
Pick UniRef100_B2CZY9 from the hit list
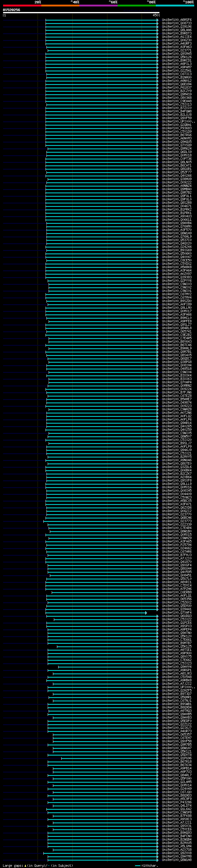click(176, 91)
